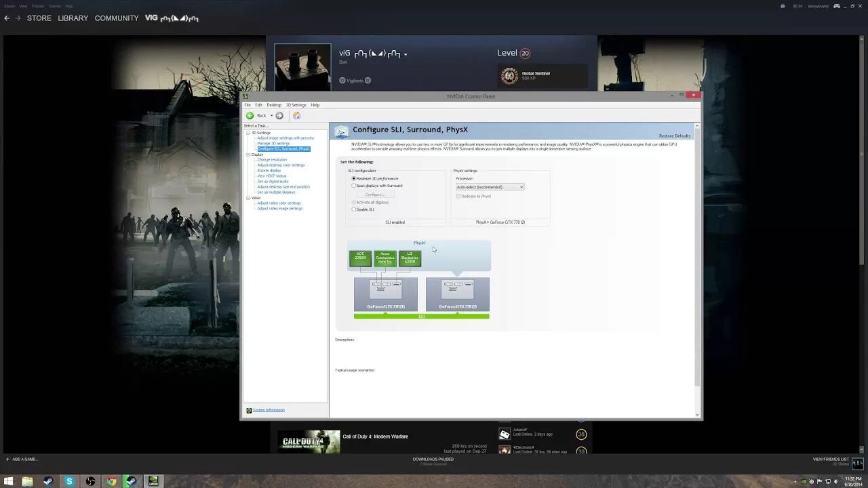The image size is (868, 488).
Task: Expand the viG profile name dropdown
Action: (406, 55)
